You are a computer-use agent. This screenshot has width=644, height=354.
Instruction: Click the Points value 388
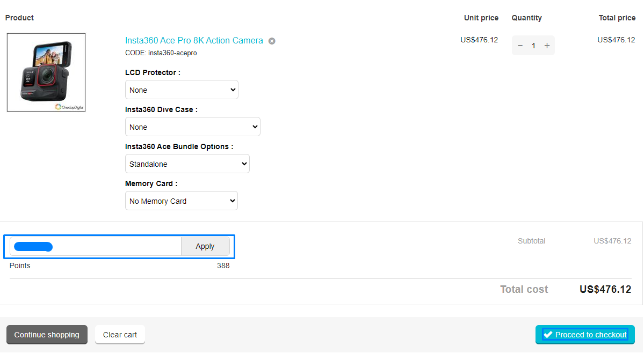pyautogui.click(x=223, y=265)
